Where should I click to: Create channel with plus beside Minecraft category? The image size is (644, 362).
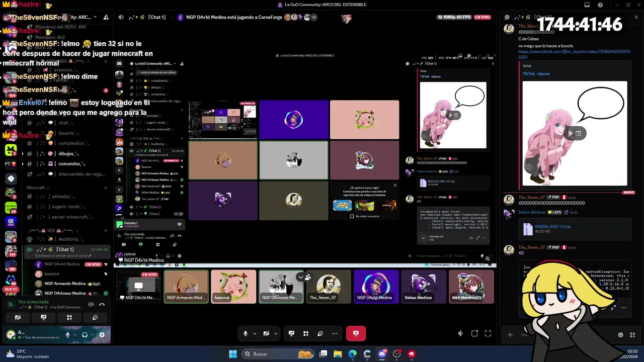(x=105, y=188)
